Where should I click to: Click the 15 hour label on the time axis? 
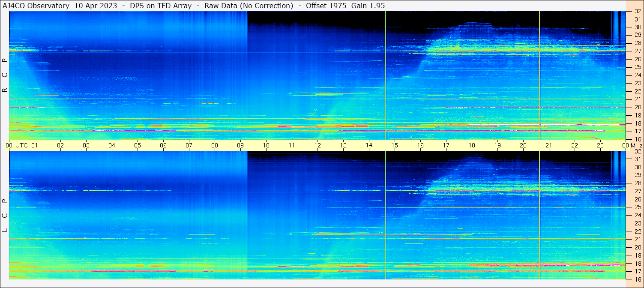(395, 145)
